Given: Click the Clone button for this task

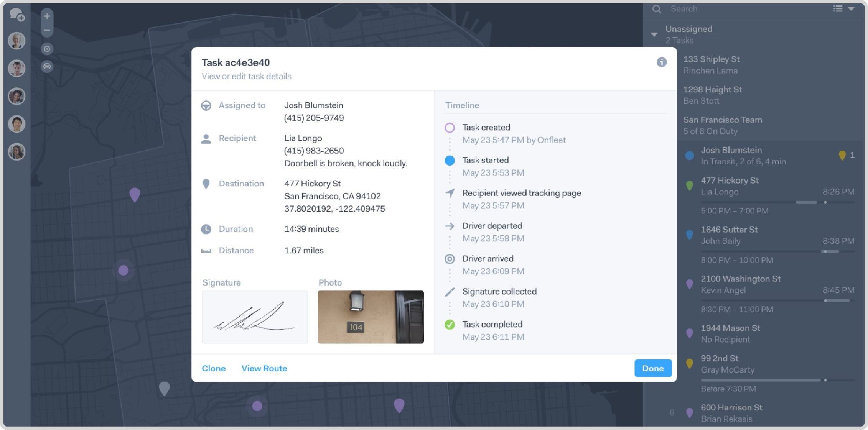Looking at the screenshot, I should (214, 368).
